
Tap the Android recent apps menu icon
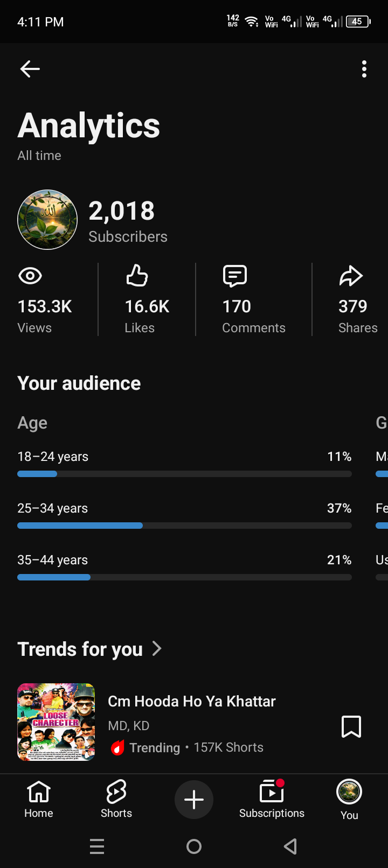coord(97,846)
